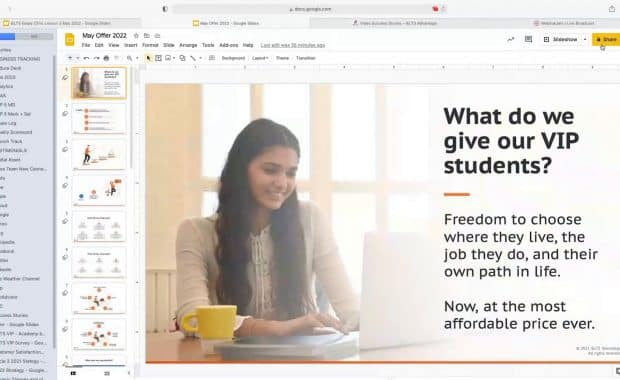Collapse the filmstrip panel arrow
Image resolution: width=620 pixels, height=380 pixels.
pos(129,373)
